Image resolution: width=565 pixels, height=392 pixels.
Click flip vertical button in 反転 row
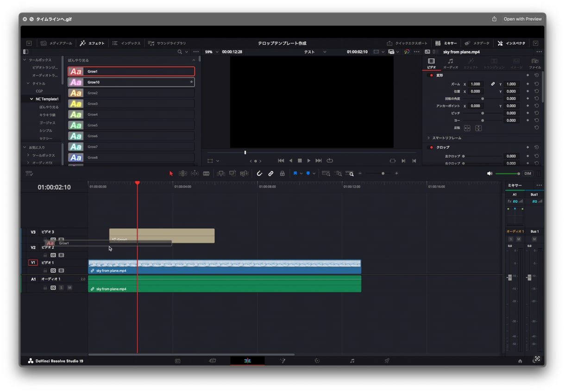coord(478,128)
